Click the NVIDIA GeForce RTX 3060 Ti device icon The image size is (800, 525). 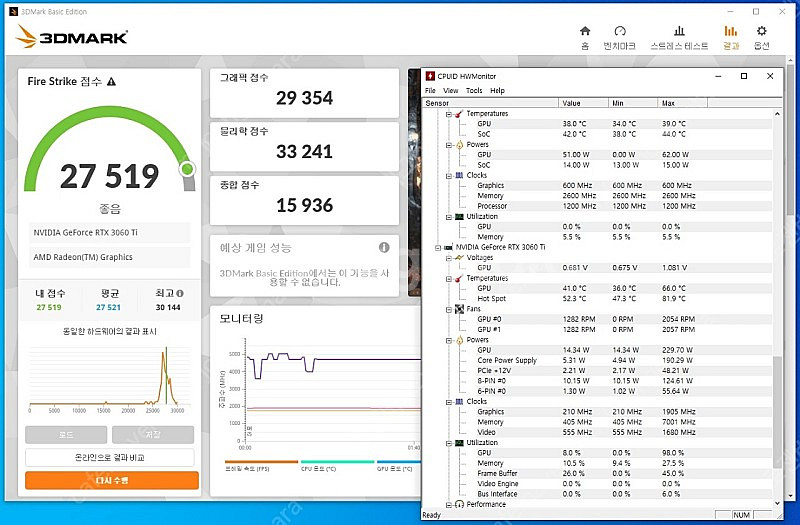448,247
